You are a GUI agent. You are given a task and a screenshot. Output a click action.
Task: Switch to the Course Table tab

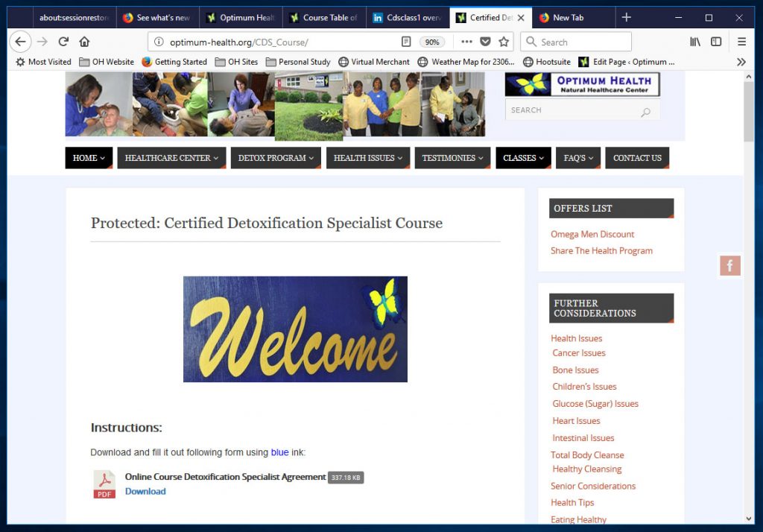pyautogui.click(x=324, y=17)
